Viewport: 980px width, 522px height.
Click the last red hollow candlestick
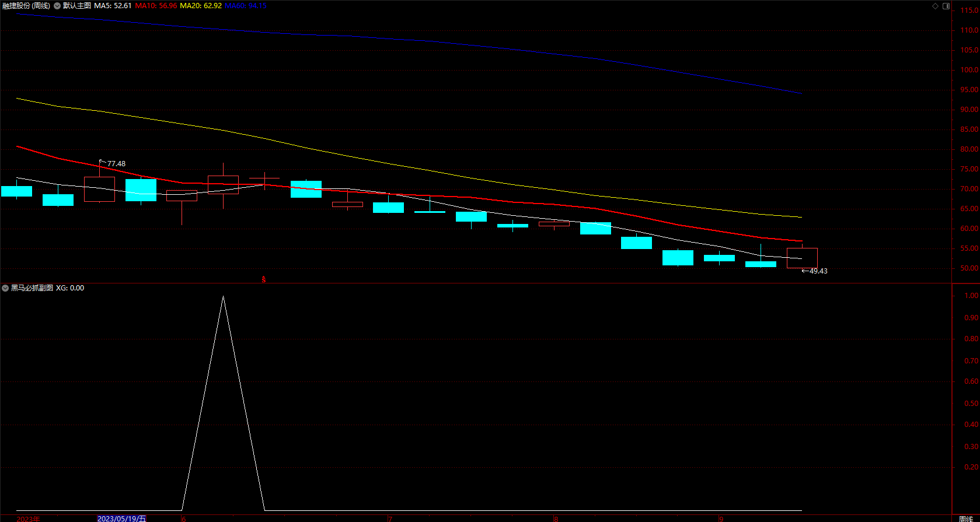coord(802,258)
